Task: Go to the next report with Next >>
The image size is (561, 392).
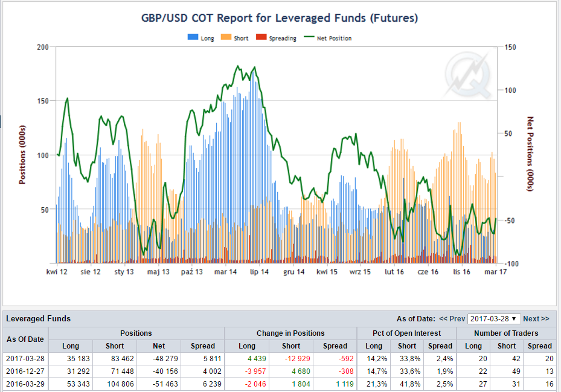Action: pos(536,318)
